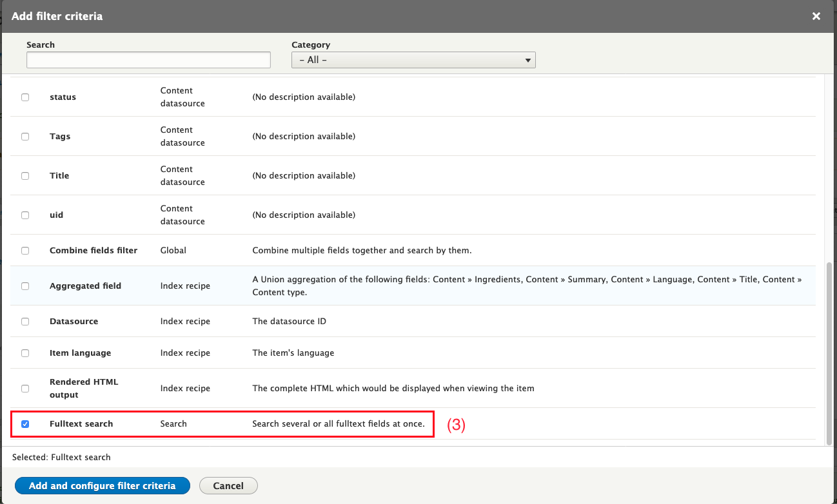
Task: Toggle the Datasource checkbox
Action: pos(25,322)
